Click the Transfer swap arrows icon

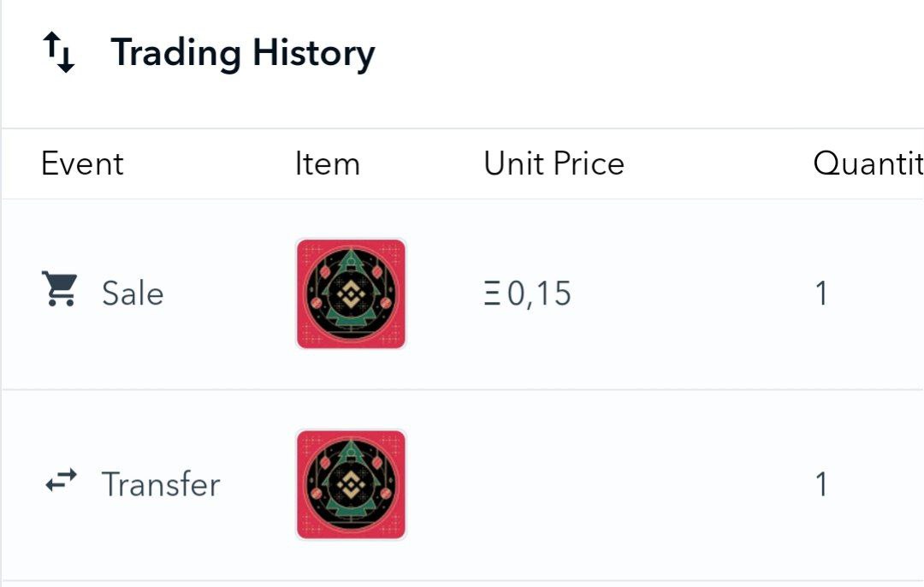point(61,481)
